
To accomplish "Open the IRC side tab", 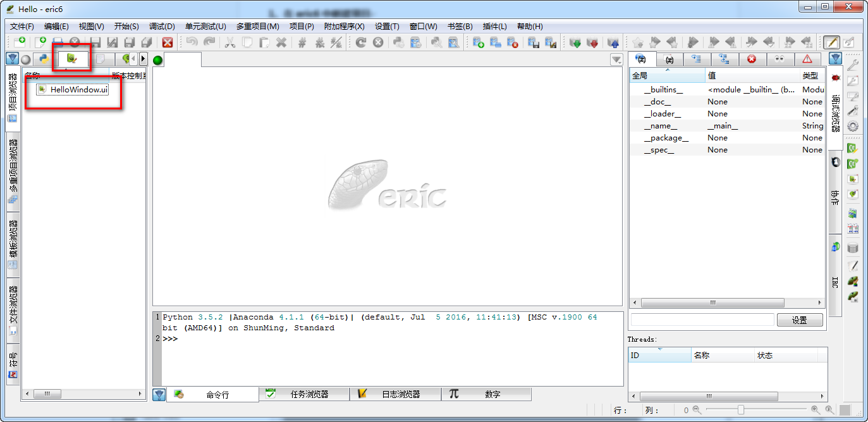I will pos(835,275).
